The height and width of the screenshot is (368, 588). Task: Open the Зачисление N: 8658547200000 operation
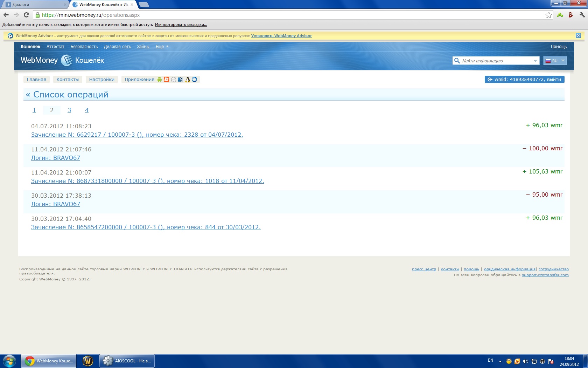(x=146, y=227)
